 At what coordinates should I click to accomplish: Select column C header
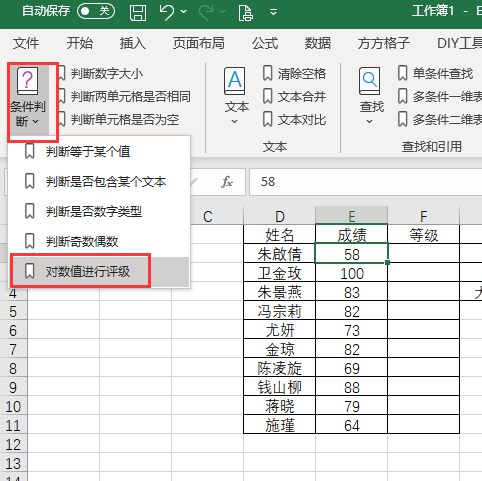click(208, 216)
